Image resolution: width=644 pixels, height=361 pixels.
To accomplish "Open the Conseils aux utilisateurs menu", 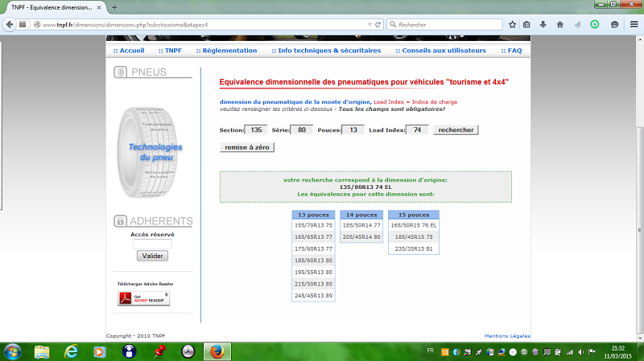I will [440, 50].
